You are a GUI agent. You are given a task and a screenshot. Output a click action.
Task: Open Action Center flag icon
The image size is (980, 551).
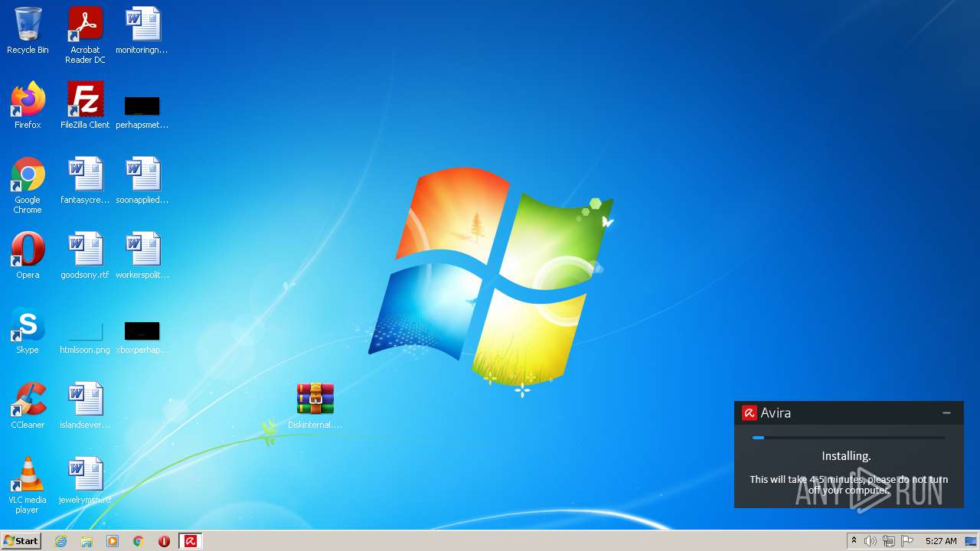(x=907, y=541)
